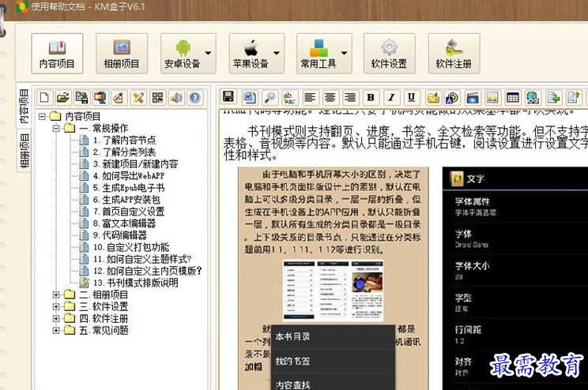Click the film clapperboard video icon
This screenshot has width=588, height=390.
click(x=473, y=98)
